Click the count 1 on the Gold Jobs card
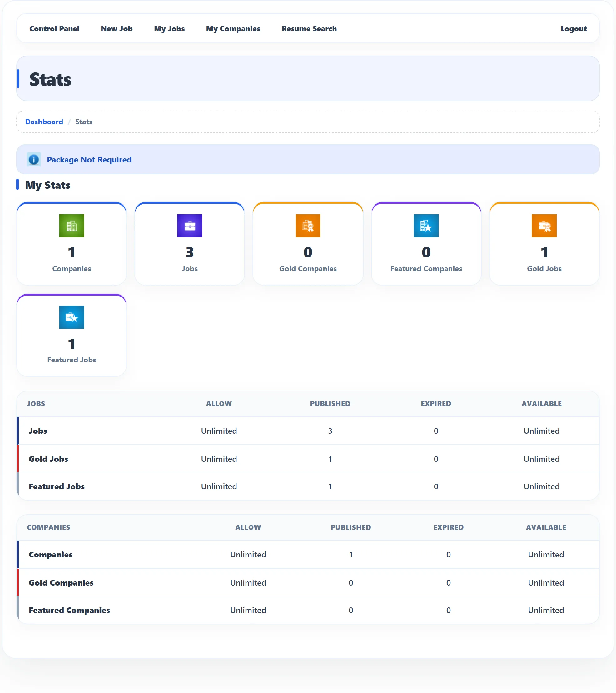The height and width of the screenshot is (693, 616). pos(544,252)
